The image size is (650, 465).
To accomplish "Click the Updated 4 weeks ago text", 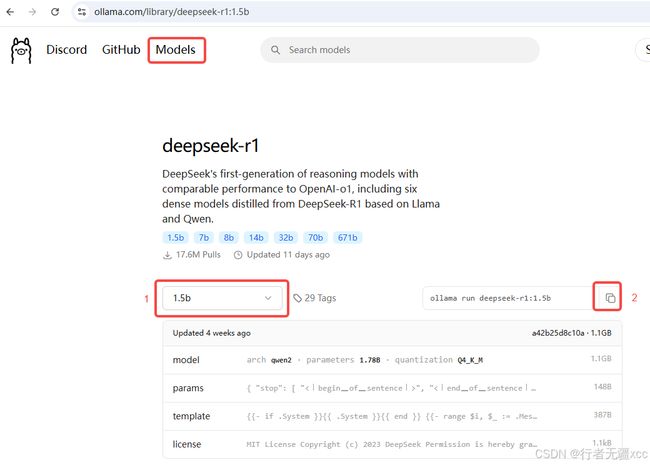I will [x=211, y=333].
